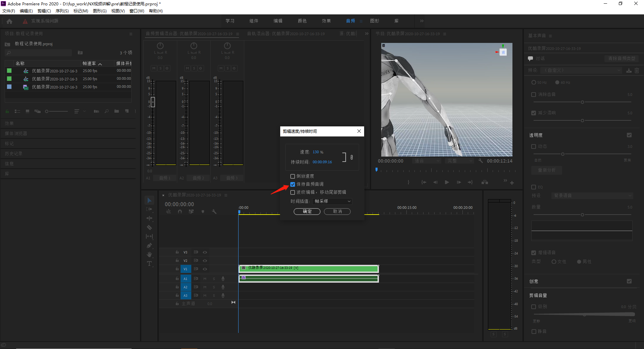Select the Pen tool in the tools panel
The image size is (644, 349).
point(149,245)
